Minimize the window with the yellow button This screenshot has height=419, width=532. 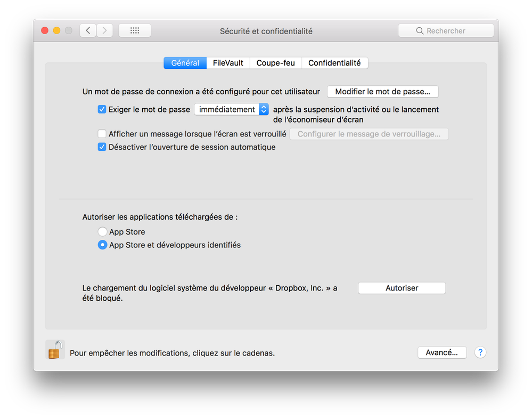click(x=56, y=30)
